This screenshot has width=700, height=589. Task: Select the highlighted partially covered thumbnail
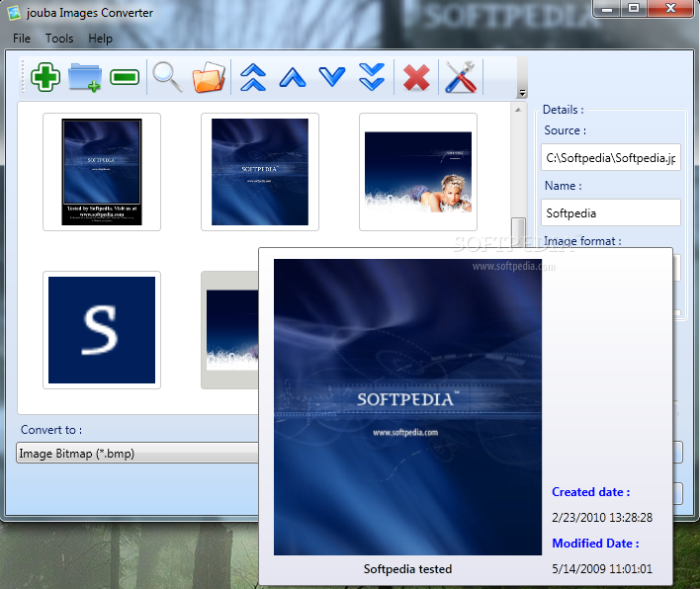[x=230, y=330]
